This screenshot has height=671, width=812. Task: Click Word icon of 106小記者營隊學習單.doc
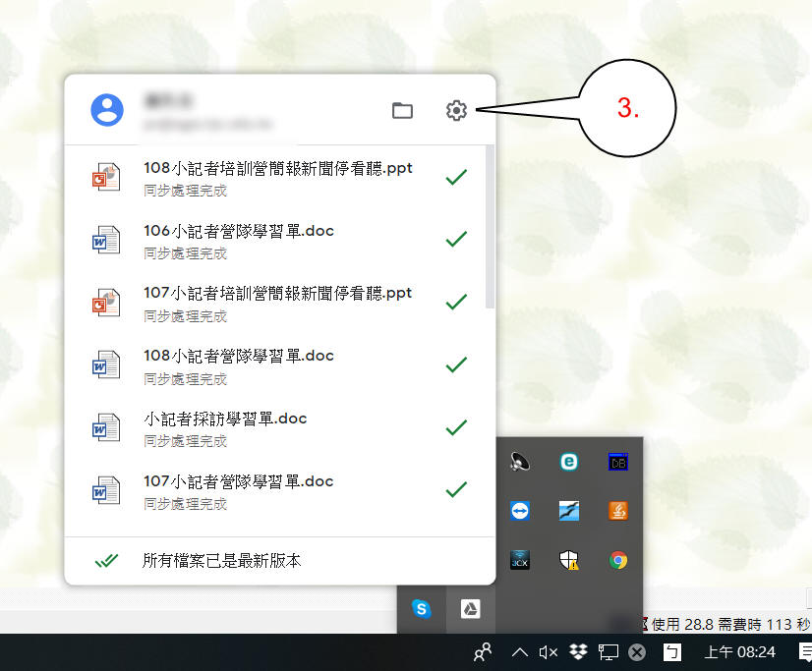pos(106,240)
